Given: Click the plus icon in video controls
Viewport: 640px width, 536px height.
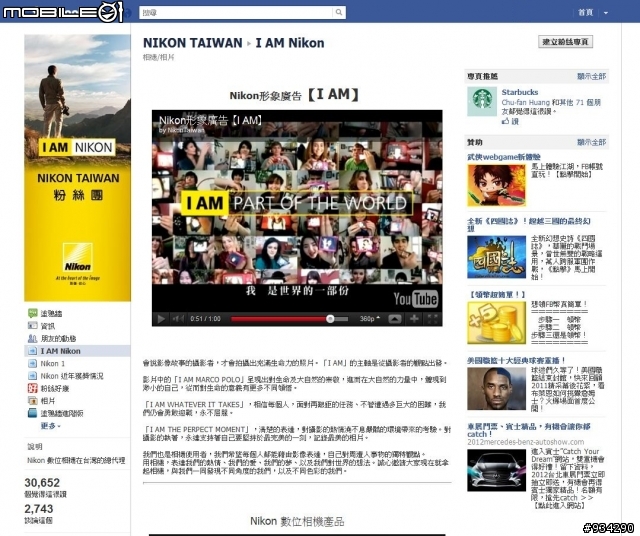Looking at the screenshot, I should pyautogui.click(x=414, y=319).
